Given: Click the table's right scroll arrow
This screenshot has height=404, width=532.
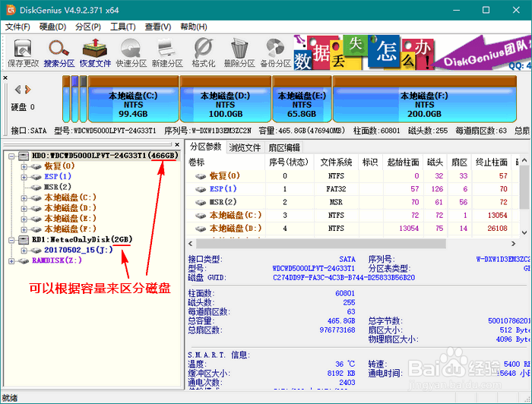Looking at the screenshot, I should (513, 244).
